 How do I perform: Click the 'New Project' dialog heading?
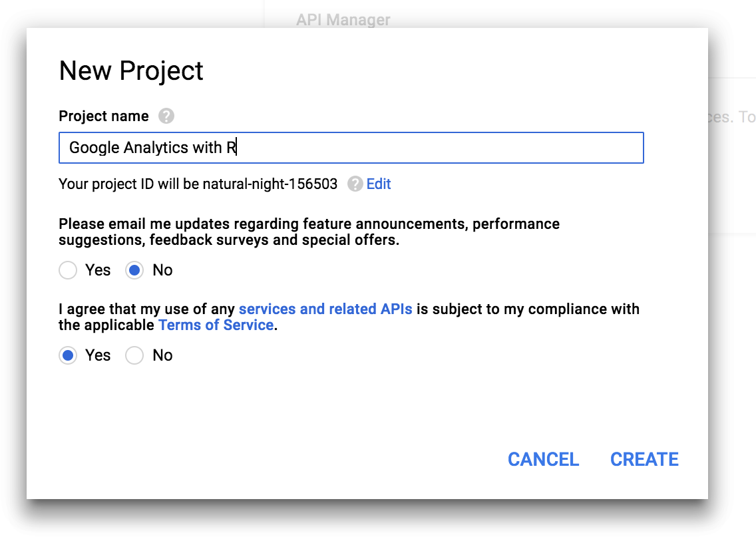131,71
